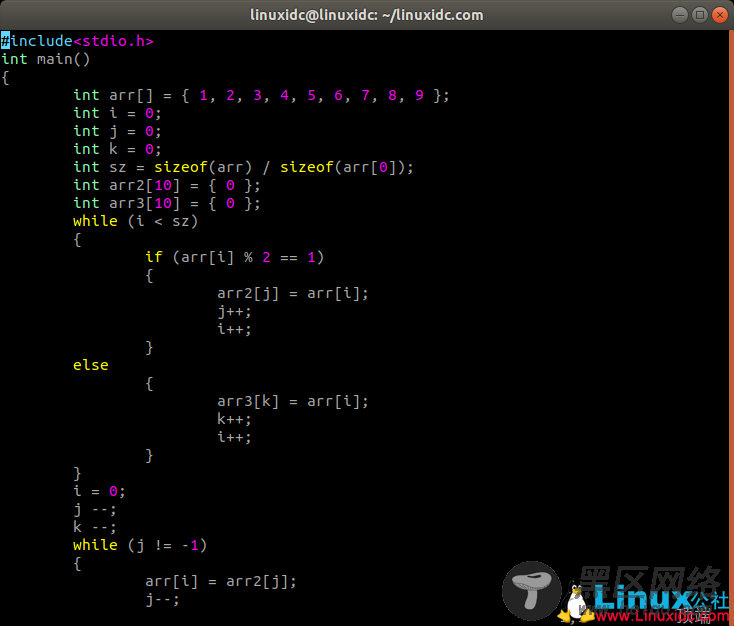This screenshot has height=626, width=734.
Task: Click the number 9 in the array
Action: coord(419,96)
